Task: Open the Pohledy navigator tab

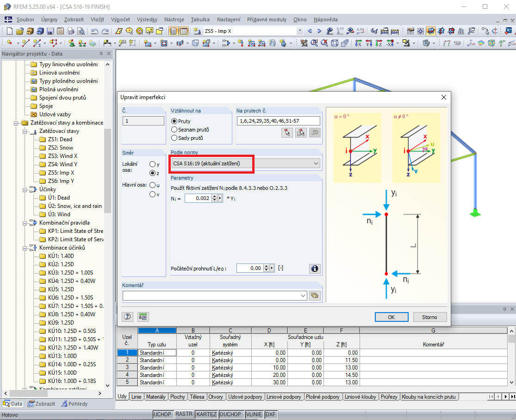Action: 75,403
